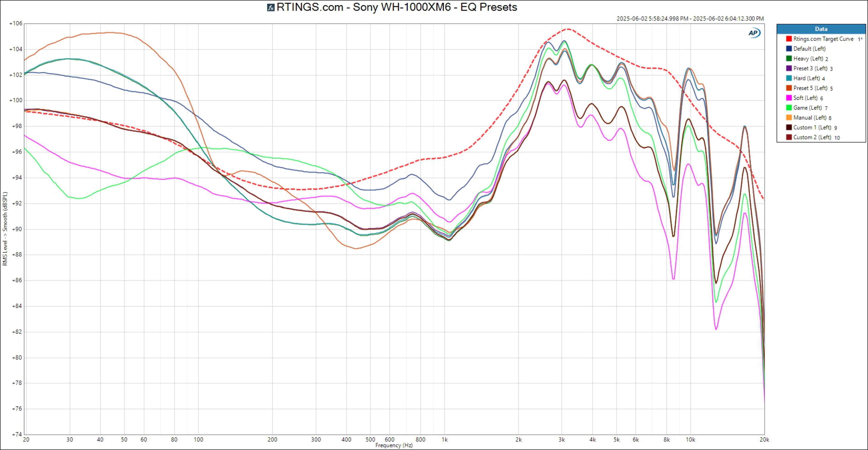This screenshot has width=868, height=450.
Task: Click the purple Preset 3 (Left) swatch
Action: 789,68
